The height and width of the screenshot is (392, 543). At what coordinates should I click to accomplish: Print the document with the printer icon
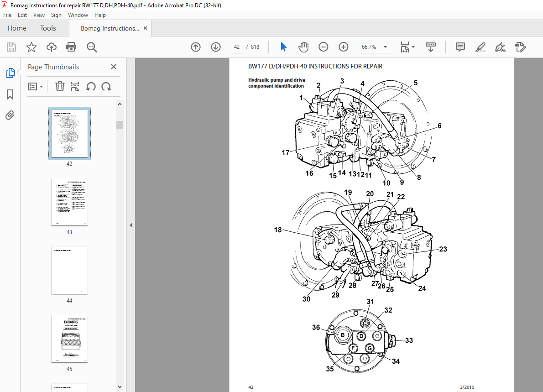(71, 47)
